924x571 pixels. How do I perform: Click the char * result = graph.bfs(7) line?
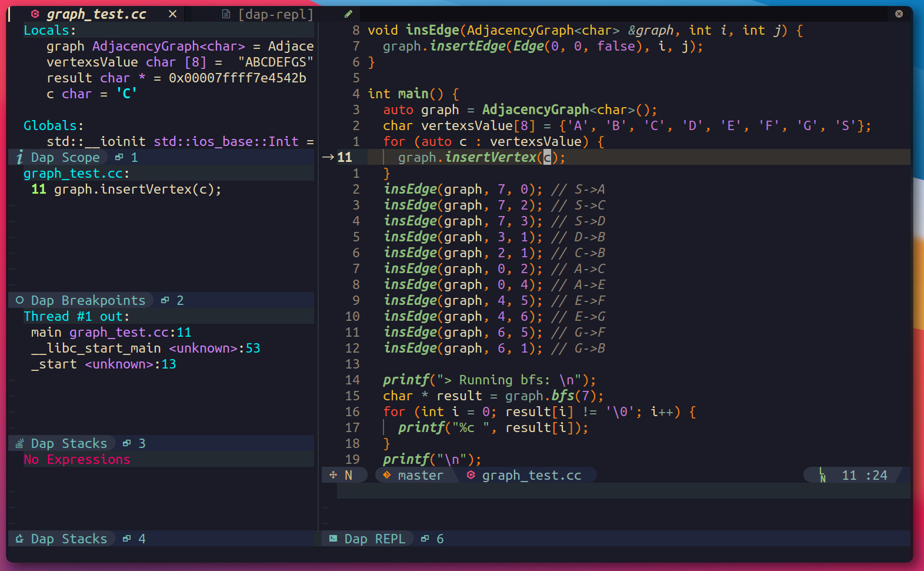[x=494, y=396]
